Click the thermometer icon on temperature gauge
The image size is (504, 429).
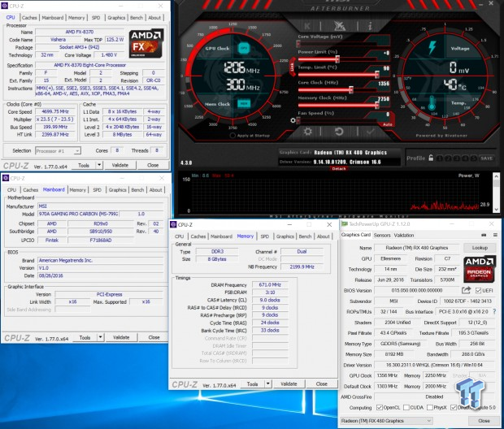(432, 103)
